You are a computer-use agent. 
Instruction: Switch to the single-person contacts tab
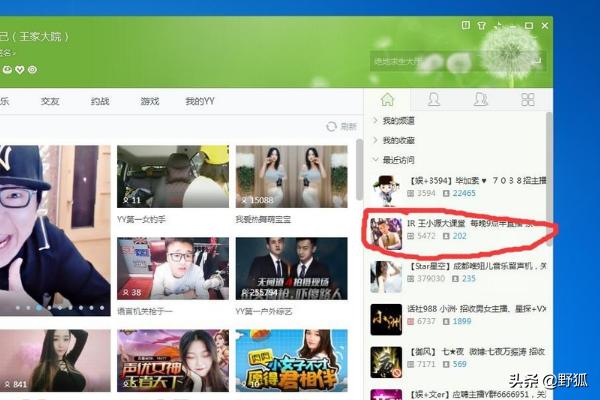[434, 100]
